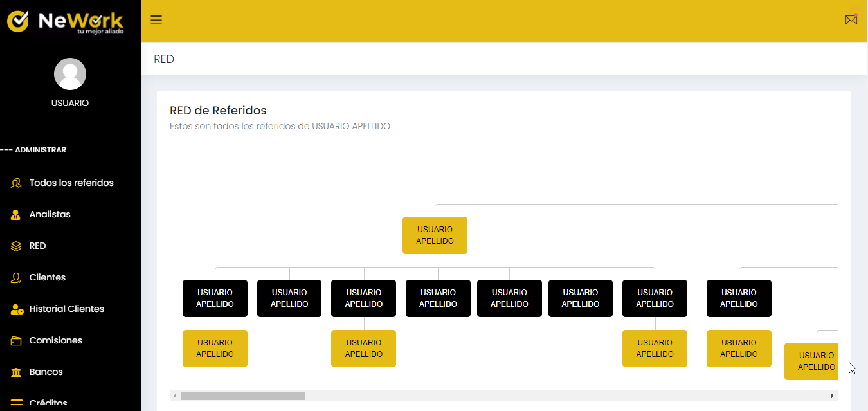This screenshot has height=411, width=868.
Task: Select the top yellow root node of the tree
Action: tap(435, 235)
